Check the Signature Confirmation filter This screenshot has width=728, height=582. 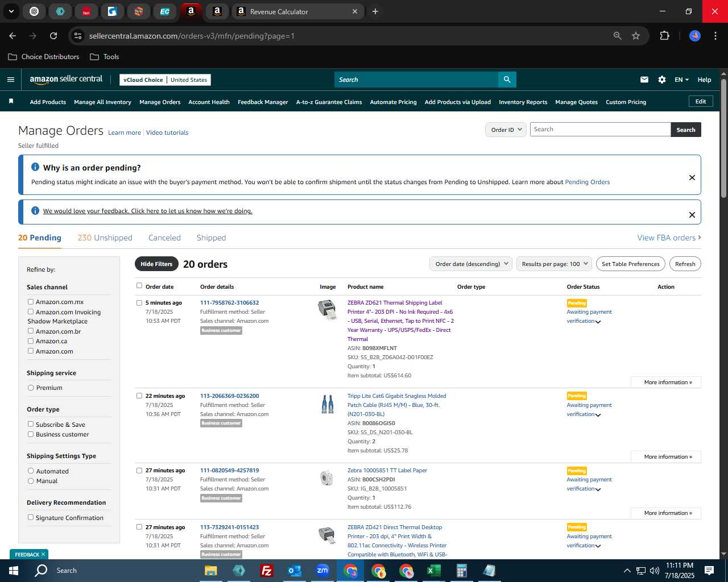click(31, 517)
